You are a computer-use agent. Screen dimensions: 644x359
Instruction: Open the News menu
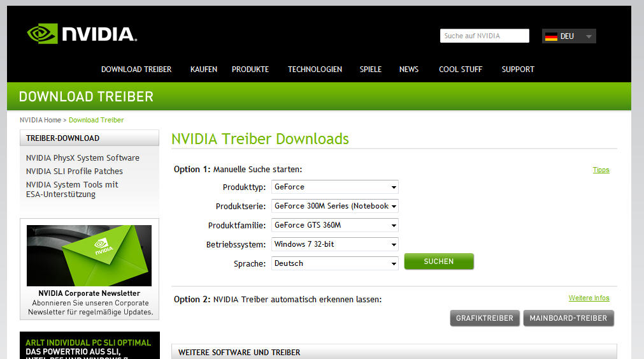(409, 70)
